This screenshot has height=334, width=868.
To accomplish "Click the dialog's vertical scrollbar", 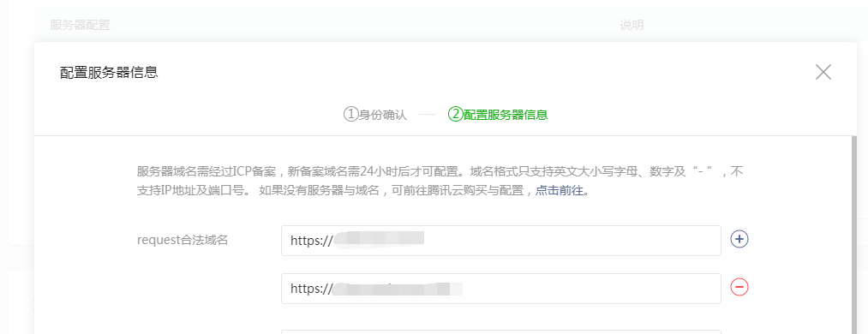I will [x=853, y=235].
